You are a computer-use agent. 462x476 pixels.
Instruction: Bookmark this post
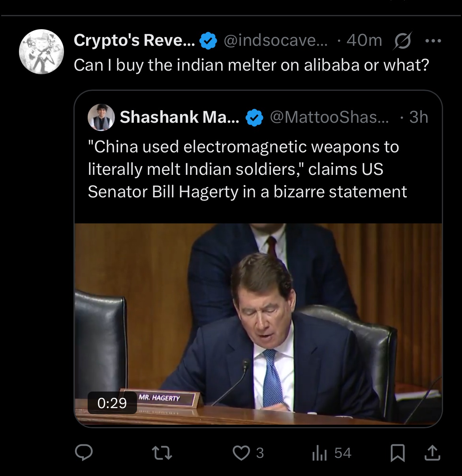397,453
